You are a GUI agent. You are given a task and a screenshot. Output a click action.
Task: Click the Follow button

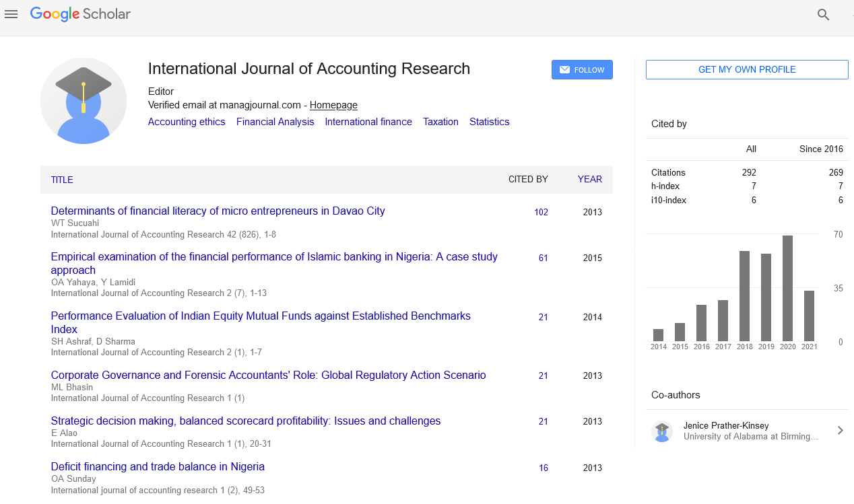582,70
